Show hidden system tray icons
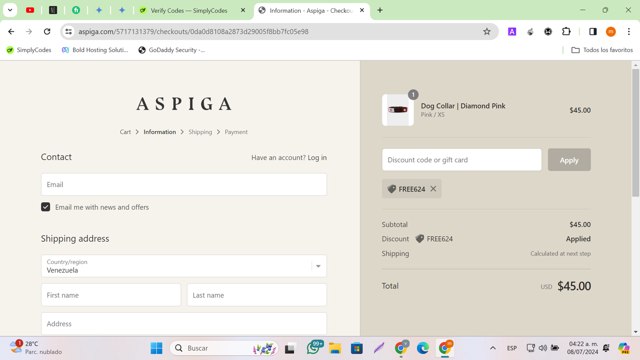This screenshot has height=360, width=640. point(493,348)
